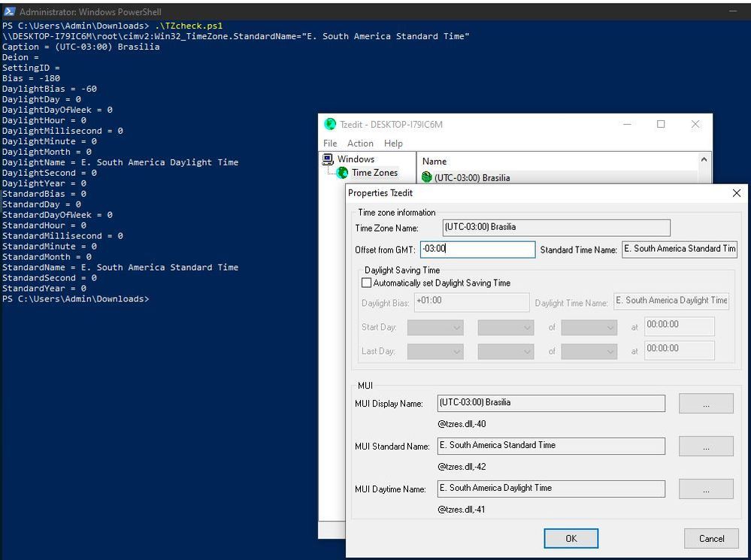Open the second Last Day dropdown
This screenshot has height=560, width=751.
pyautogui.click(x=505, y=352)
